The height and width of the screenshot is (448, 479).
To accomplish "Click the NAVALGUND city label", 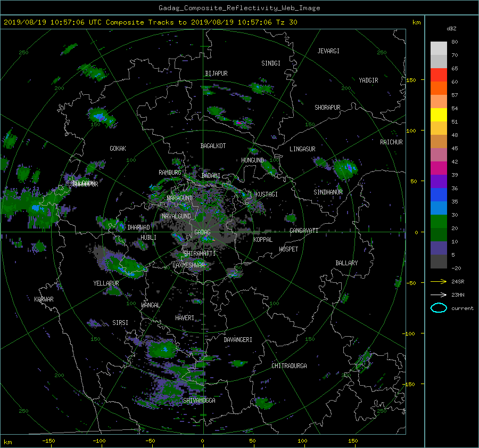I will (x=176, y=216).
